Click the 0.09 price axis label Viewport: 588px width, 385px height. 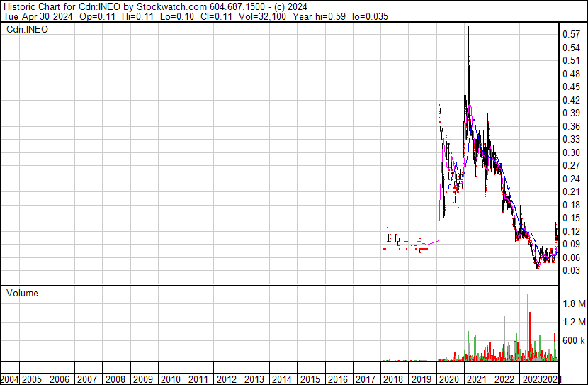coord(572,245)
